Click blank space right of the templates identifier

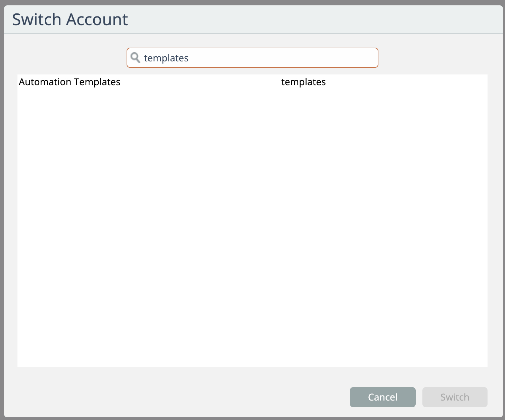[x=403, y=82]
